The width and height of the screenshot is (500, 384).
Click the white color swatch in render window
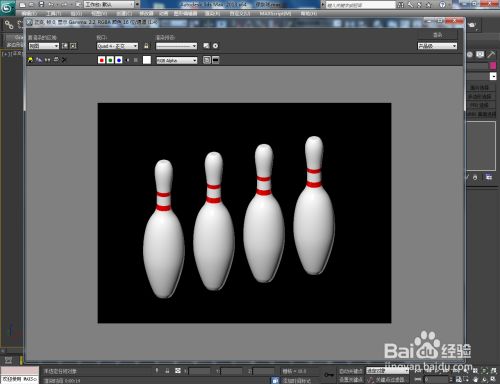147,60
